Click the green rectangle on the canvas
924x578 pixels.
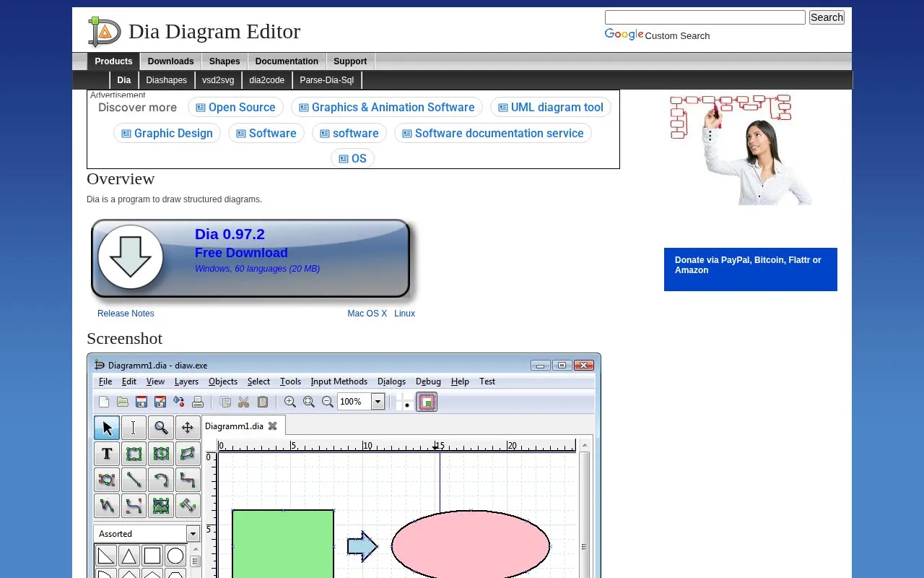click(283, 543)
